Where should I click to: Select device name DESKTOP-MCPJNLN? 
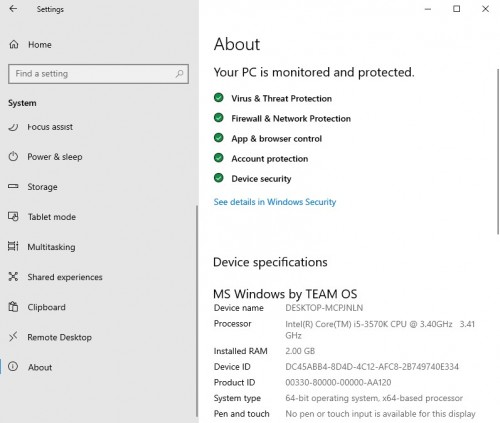click(324, 308)
